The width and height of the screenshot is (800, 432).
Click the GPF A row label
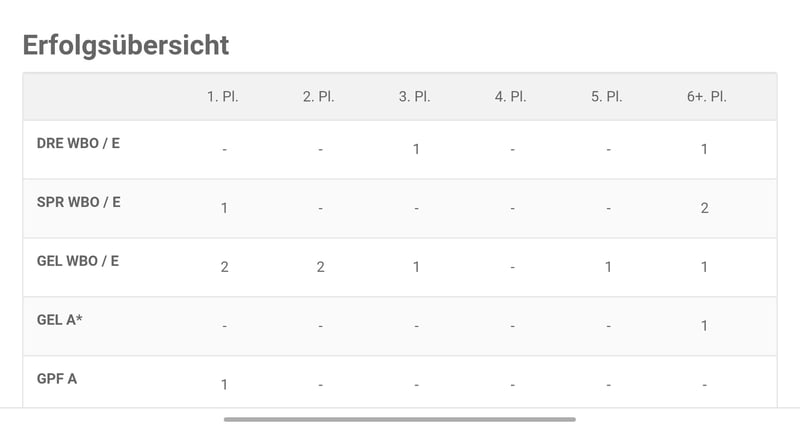pyautogui.click(x=57, y=379)
